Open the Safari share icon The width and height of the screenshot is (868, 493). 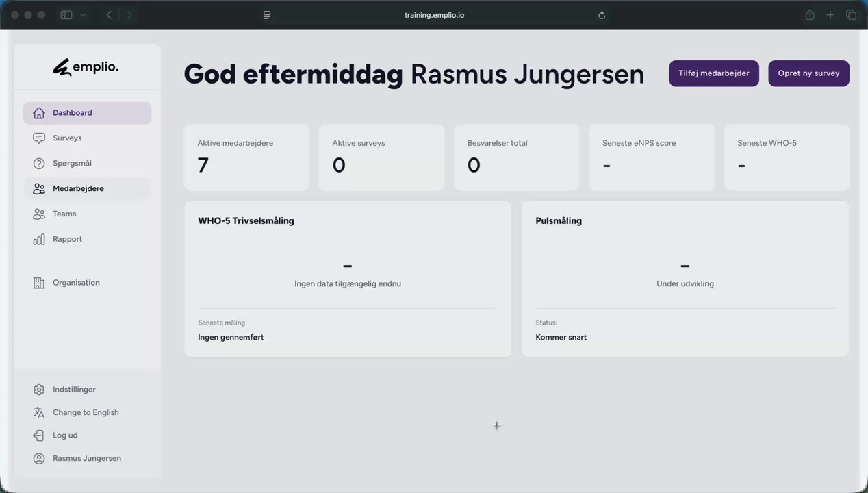click(x=810, y=15)
